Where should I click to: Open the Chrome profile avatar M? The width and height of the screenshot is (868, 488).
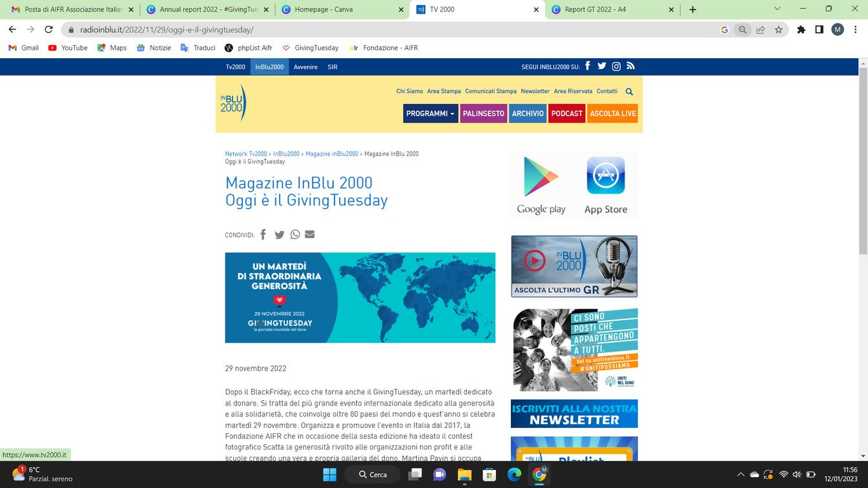pyautogui.click(x=838, y=30)
